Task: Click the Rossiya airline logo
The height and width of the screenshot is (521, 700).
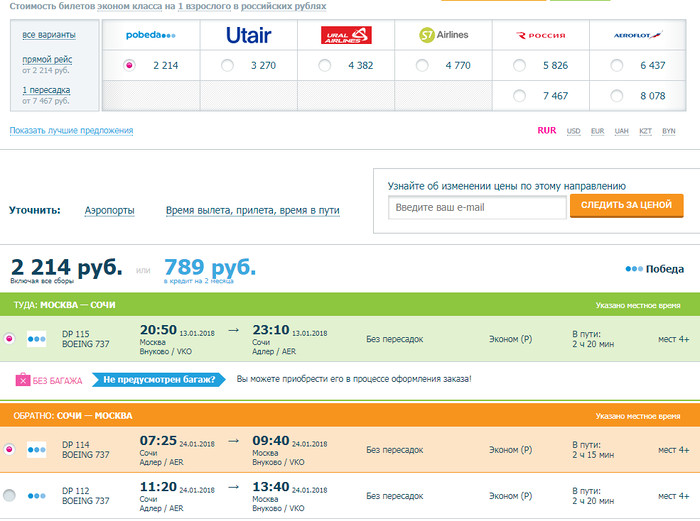Action: (x=541, y=35)
